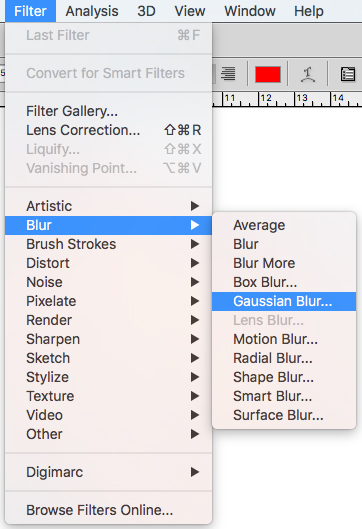Screen dimensions: 362x529
Task: Click the right-align text icon
Action: click(228, 74)
